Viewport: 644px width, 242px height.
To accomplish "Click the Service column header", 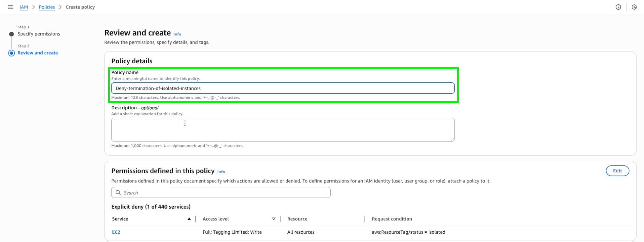I will tap(120, 219).
